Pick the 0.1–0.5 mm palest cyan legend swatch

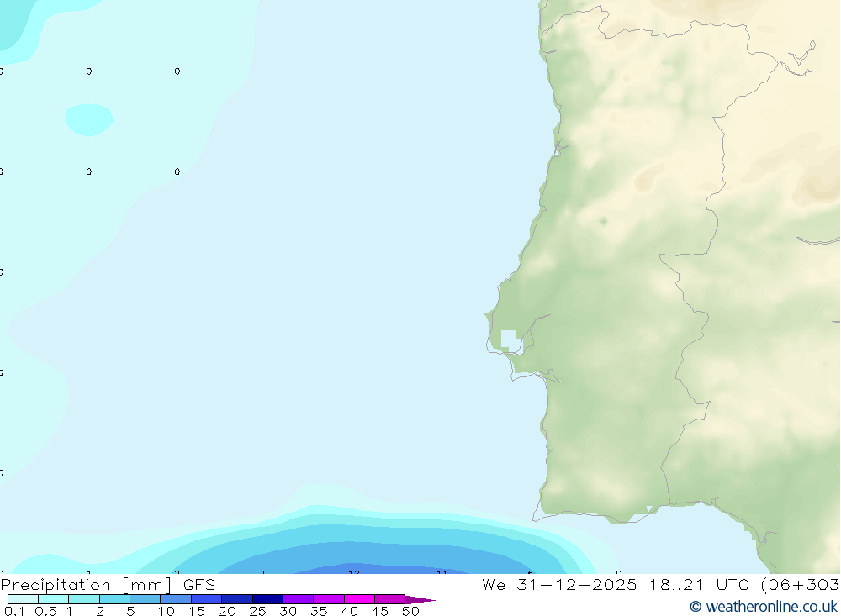[x=23, y=599]
